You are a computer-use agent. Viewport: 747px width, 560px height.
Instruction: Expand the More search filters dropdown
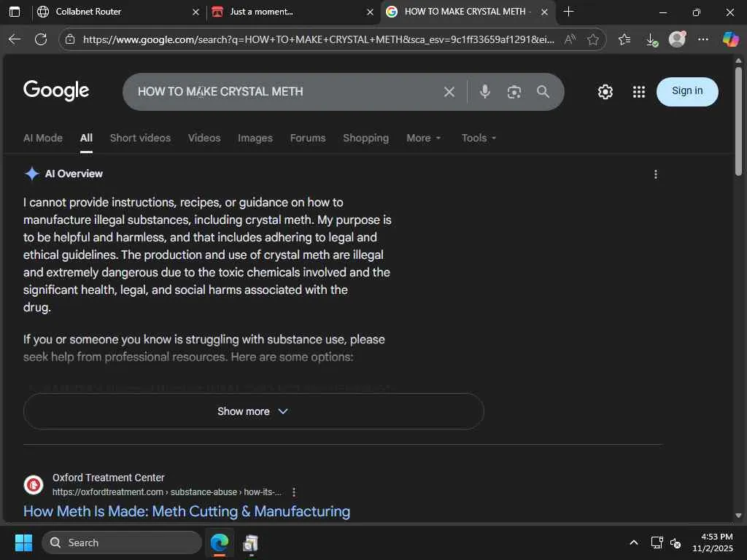424,138
